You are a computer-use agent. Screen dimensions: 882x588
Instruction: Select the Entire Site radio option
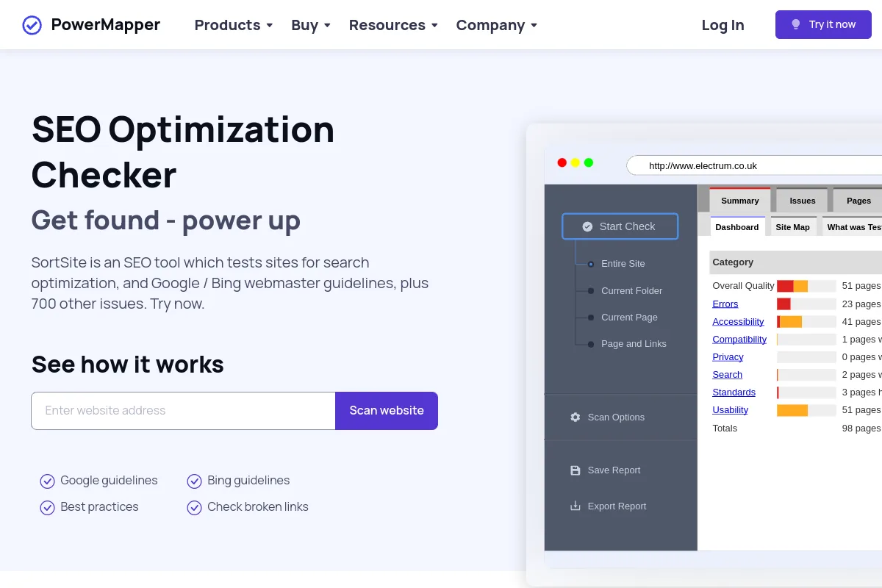point(590,264)
